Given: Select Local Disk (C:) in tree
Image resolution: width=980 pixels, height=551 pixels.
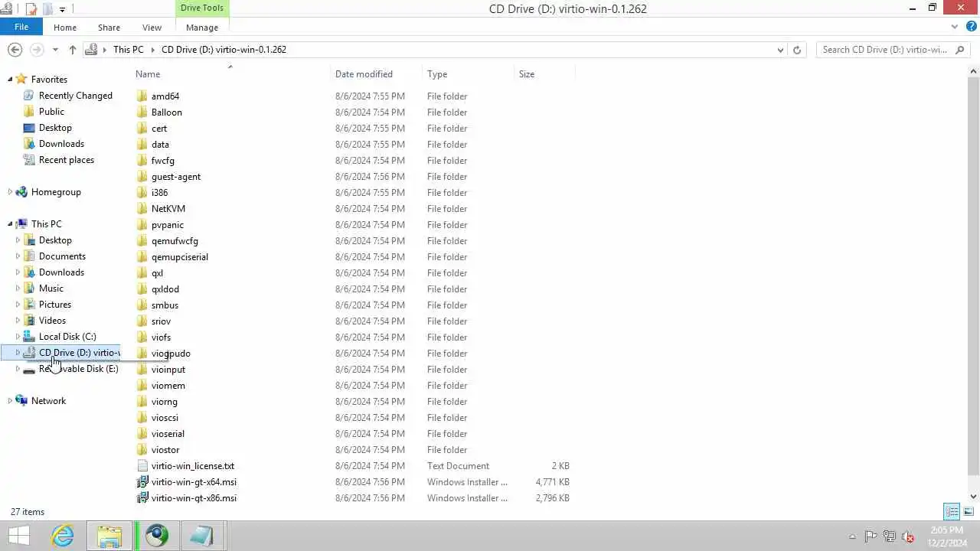Looking at the screenshot, I should click(67, 337).
